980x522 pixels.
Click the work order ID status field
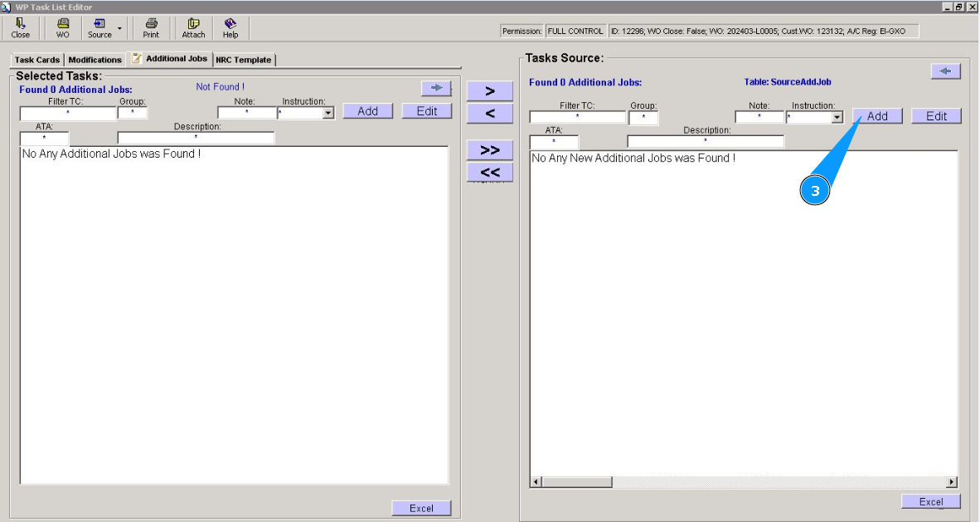(764, 32)
